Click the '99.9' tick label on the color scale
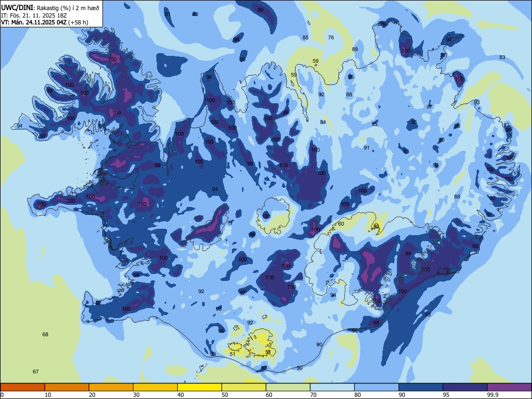Screen dimensions: 532x399 tap(492, 395)
